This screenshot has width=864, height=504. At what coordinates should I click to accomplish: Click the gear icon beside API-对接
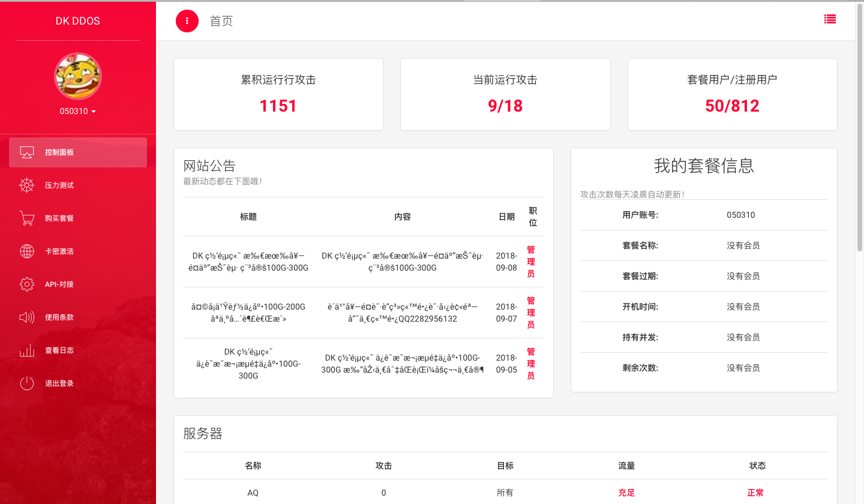coord(27,284)
